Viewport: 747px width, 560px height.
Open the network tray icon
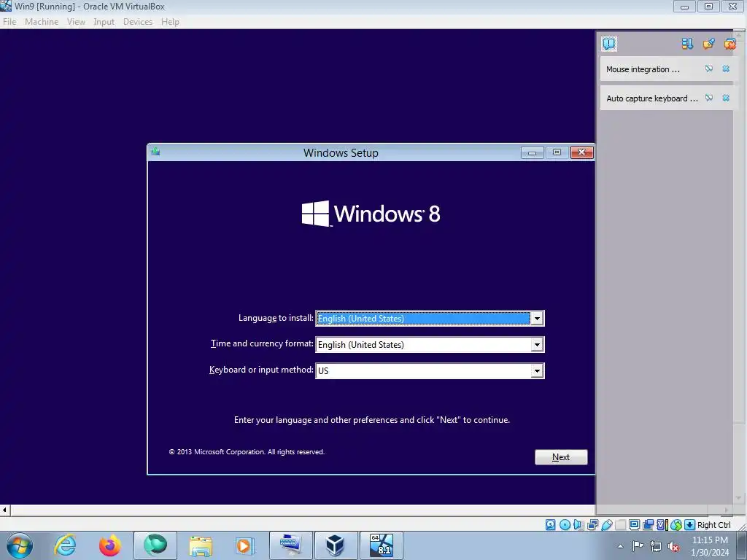point(656,546)
